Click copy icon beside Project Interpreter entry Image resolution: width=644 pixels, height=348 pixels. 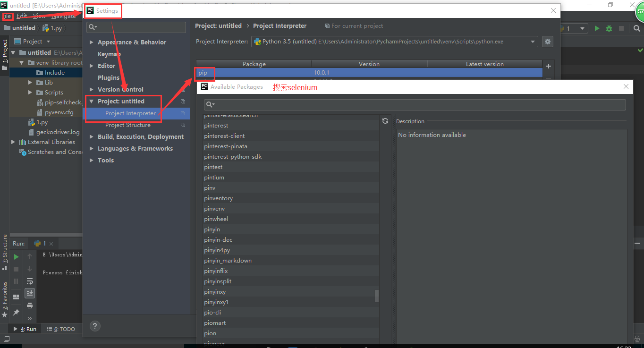pos(183,113)
